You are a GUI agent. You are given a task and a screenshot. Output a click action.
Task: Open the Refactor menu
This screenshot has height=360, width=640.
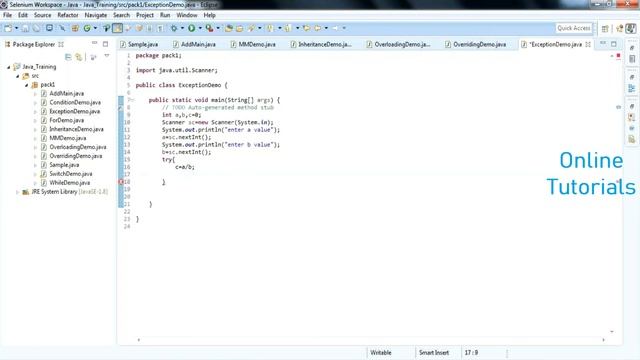[x=68, y=15]
